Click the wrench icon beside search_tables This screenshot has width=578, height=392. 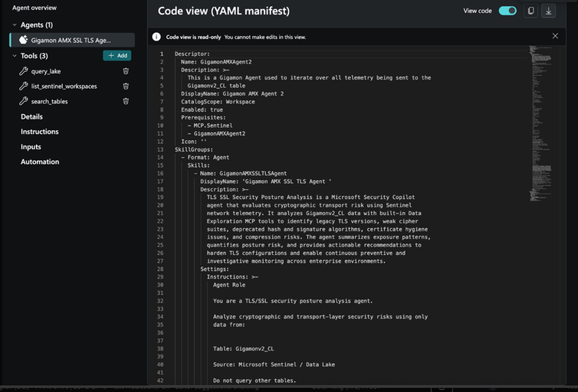coord(24,101)
